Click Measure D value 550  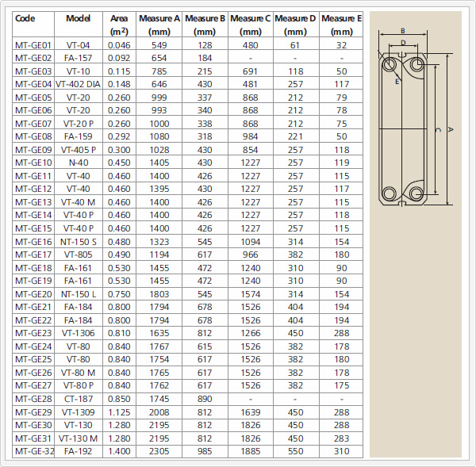point(295,451)
